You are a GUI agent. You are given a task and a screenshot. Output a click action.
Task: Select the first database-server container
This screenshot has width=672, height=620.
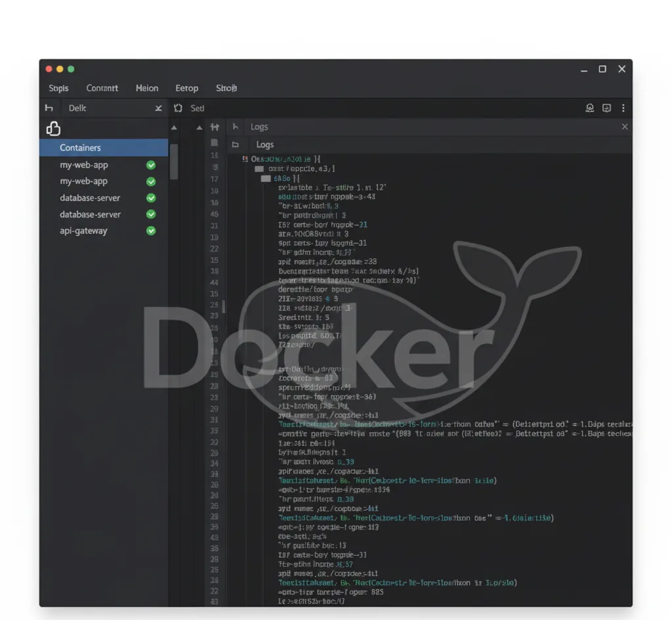(x=90, y=198)
